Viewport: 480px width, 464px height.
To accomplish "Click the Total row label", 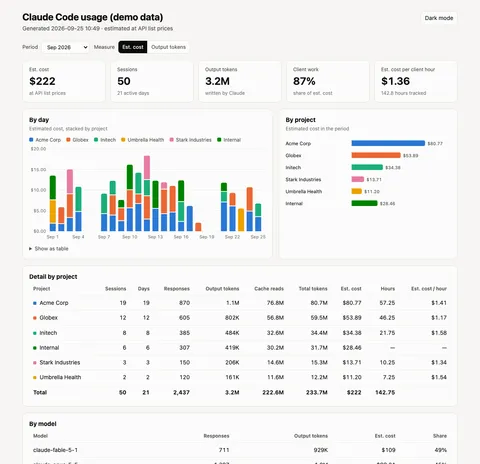I will pyautogui.click(x=40, y=392).
